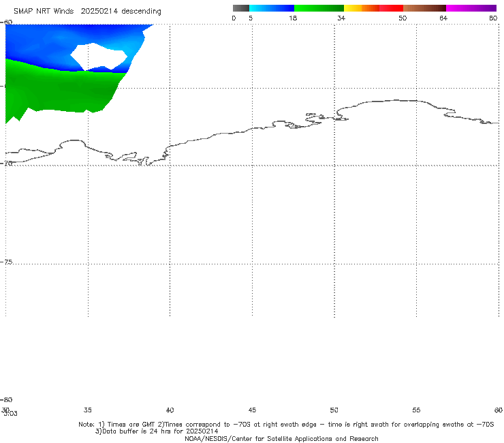This screenshot has height=443, width=504.
Task: Click the color bar scale label '64'
Action: point(443,18)
